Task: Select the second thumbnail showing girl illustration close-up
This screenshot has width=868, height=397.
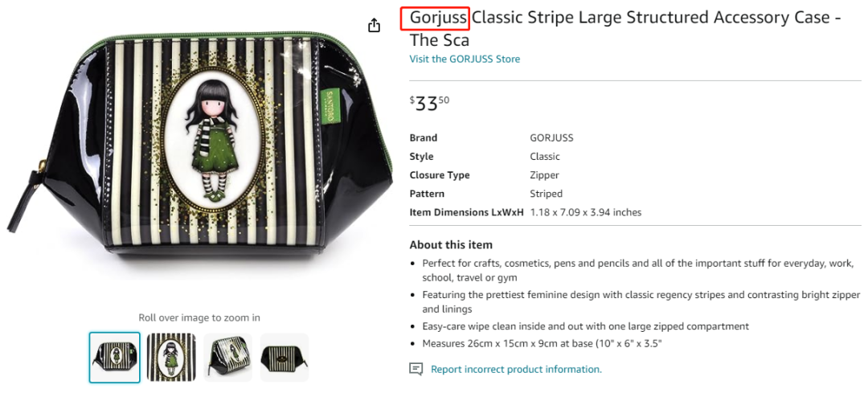Action: tap(171, 358)
